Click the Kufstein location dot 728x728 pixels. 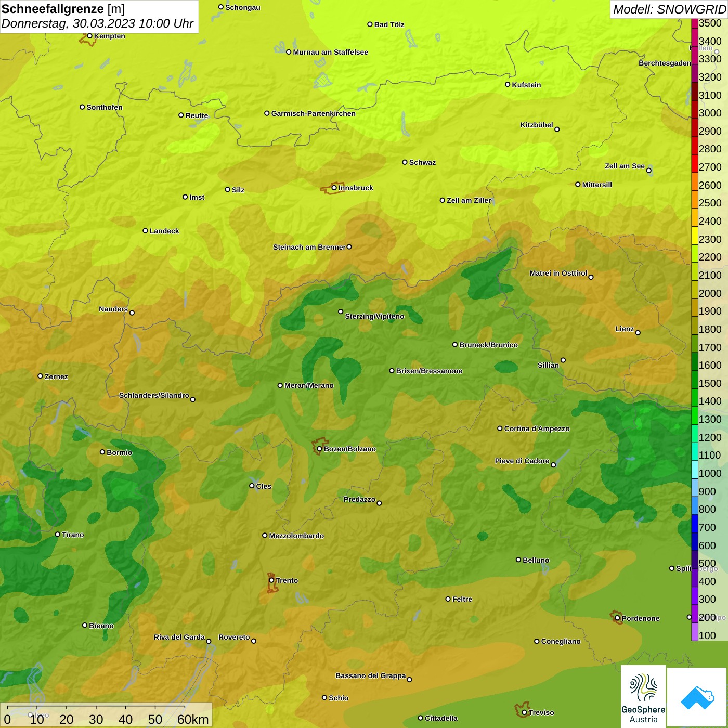(x=508, y=84)
